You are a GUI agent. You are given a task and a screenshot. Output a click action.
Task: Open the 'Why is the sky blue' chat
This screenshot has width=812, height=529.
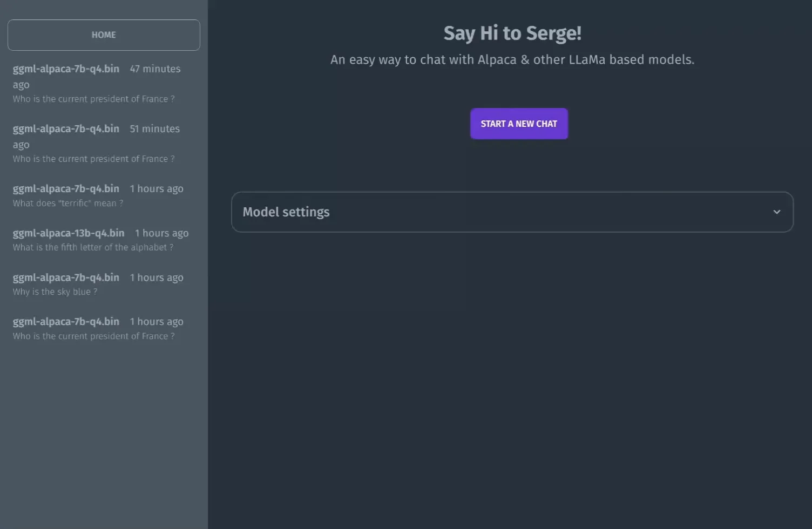[97, 284]
